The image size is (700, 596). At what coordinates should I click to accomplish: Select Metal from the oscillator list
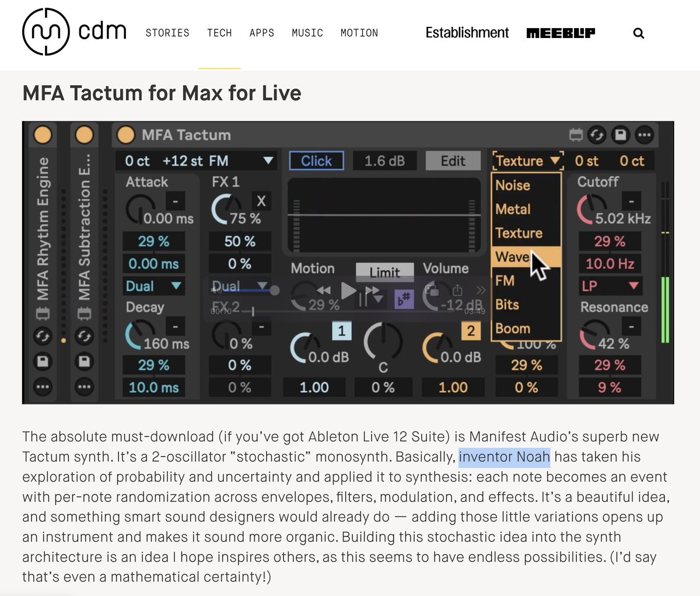[x=526, y=209]
